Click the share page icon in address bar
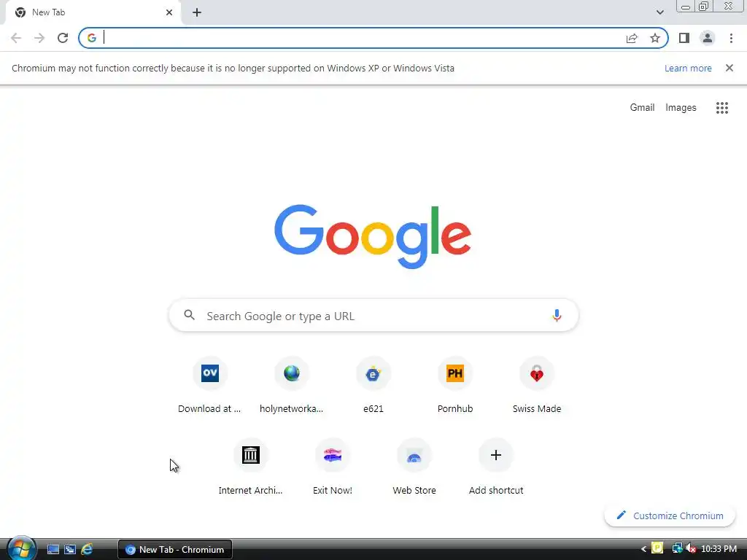 [632, 38]
